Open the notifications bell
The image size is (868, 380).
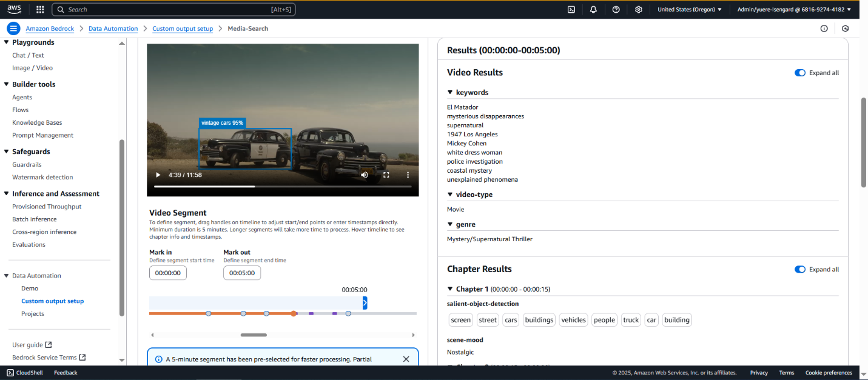[593, 10]
